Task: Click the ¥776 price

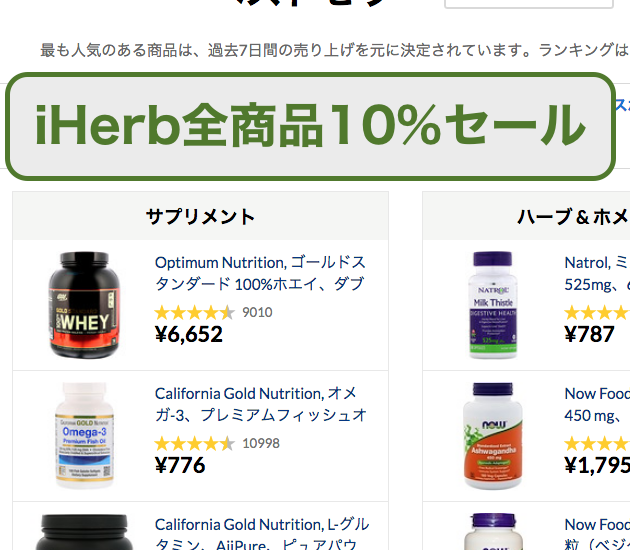Action: click(x=180, y=465)
